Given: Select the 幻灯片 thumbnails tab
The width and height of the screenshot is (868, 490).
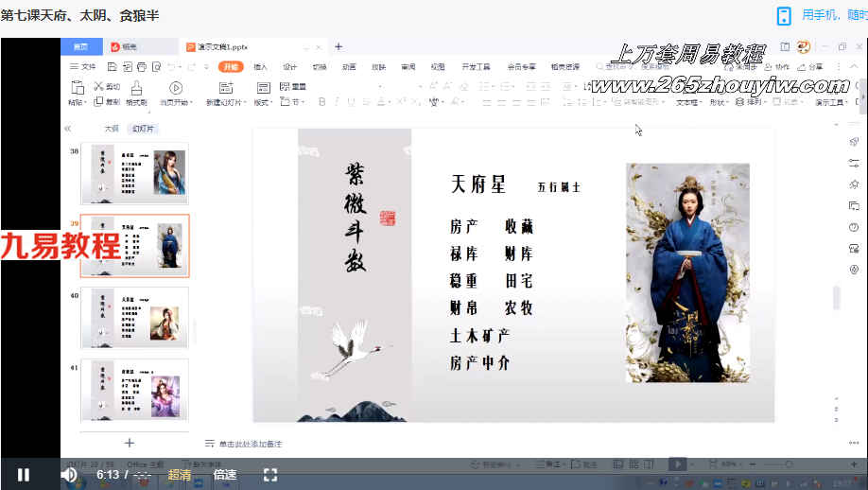Looking at the screenshot, I should coord(143,129).
